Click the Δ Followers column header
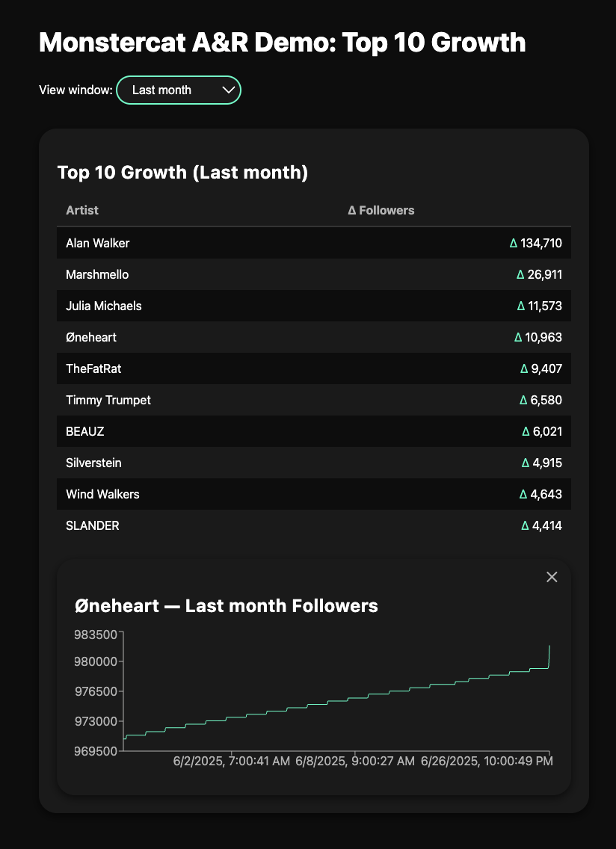616x849 pixels. 381,210
